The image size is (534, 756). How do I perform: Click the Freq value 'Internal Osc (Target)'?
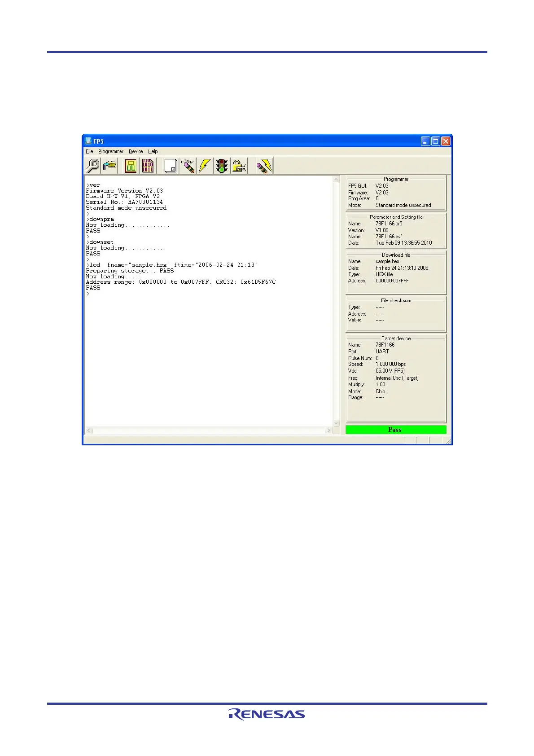tap(397, 378)
